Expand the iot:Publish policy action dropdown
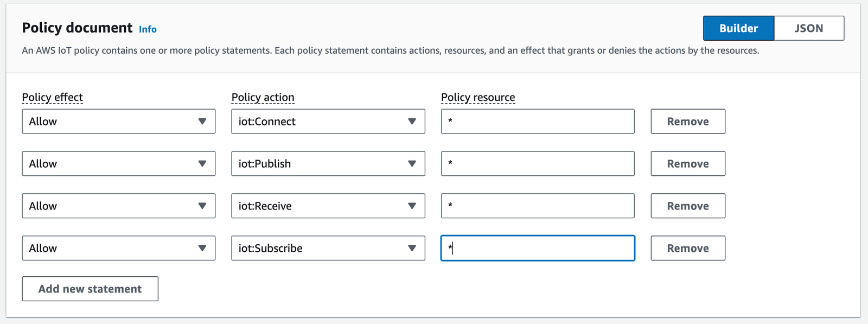Screen dimensions: 868x324 point(328,164)
